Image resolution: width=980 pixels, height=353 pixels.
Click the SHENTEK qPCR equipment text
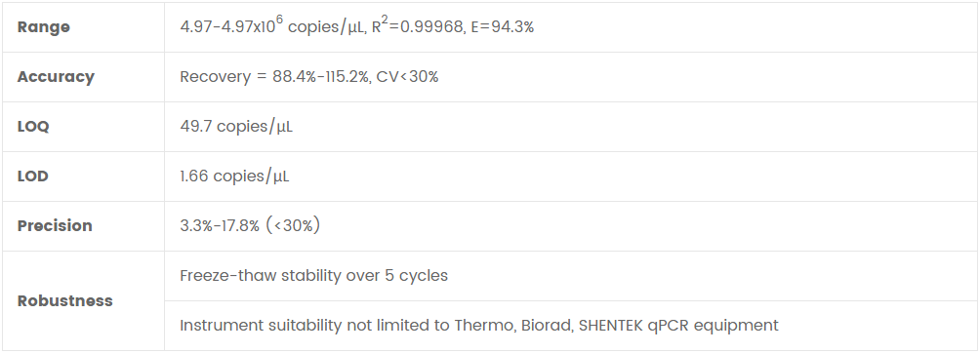click(x=678, y=326)
